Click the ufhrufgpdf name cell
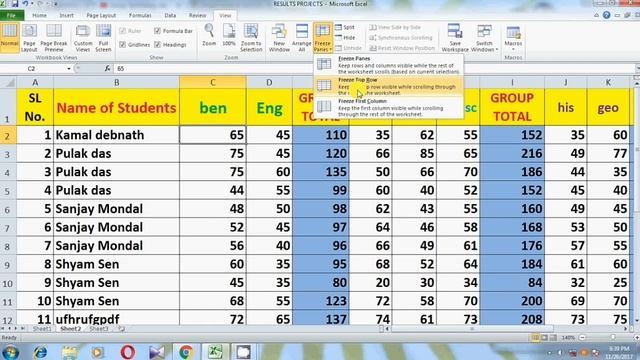Viewport: 640px width, 360px height. click(x=116, y=318)
